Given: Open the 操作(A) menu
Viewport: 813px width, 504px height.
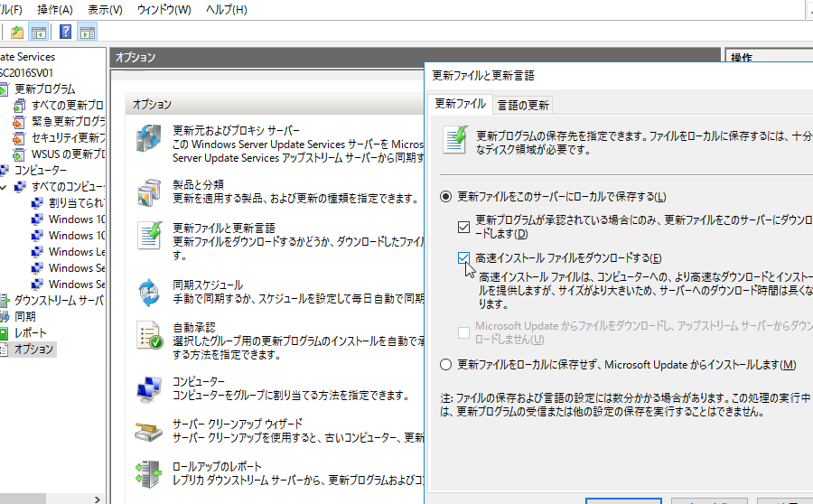Looking at the screenshot, I should coord(55,9).
